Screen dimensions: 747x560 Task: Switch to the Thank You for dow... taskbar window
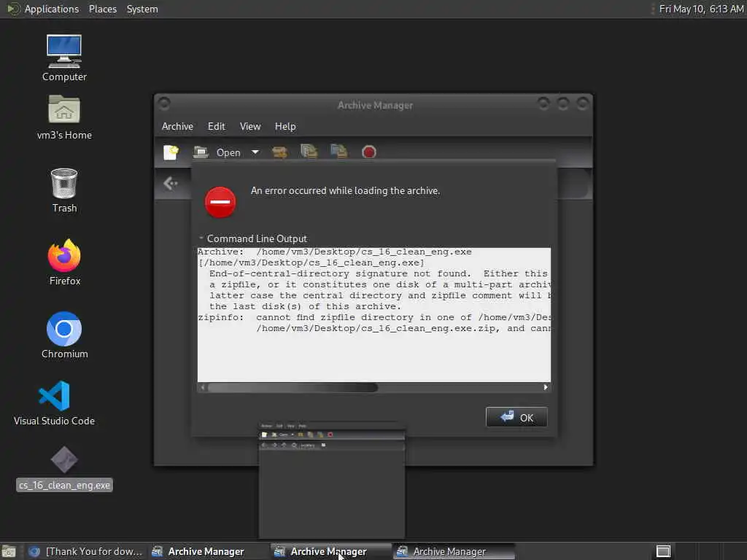[x=86, y=551]
